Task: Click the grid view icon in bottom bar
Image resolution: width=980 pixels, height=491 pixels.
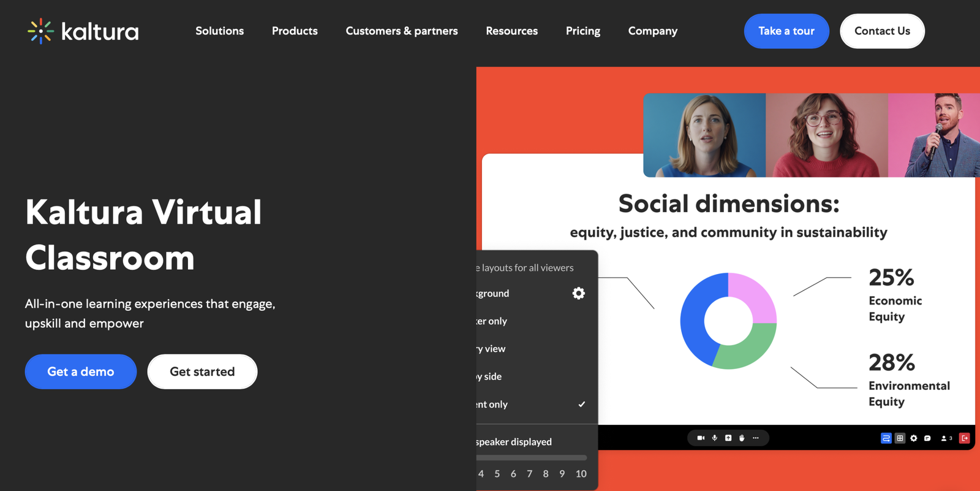Action: click(x=900, y=438)
